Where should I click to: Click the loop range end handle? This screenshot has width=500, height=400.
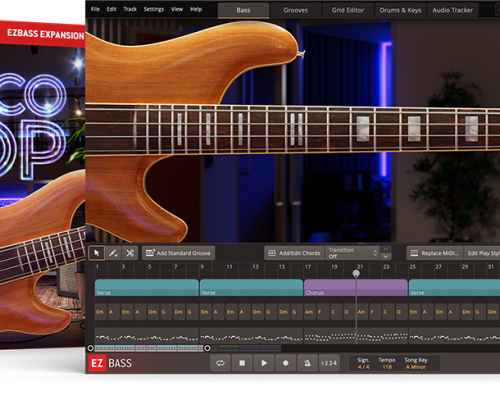click(207, 348)
